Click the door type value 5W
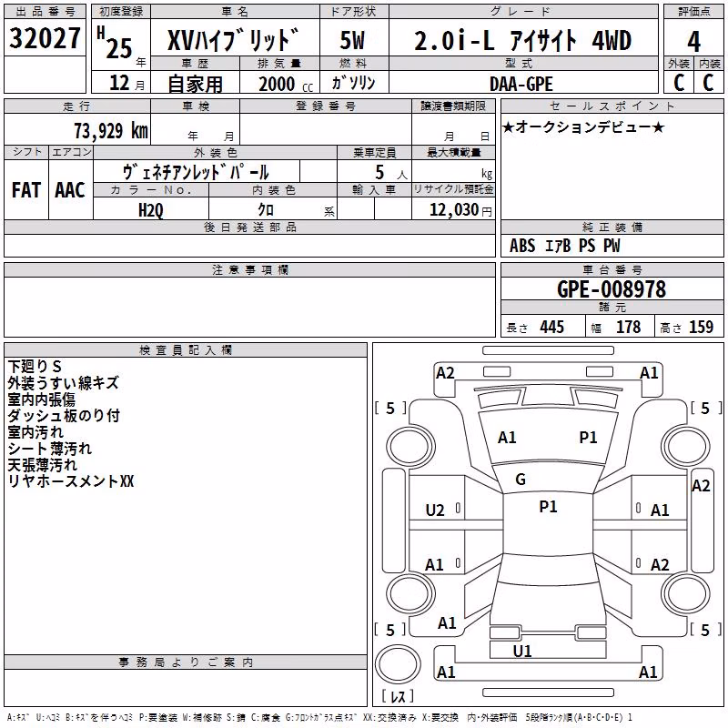 coord(353,40)
